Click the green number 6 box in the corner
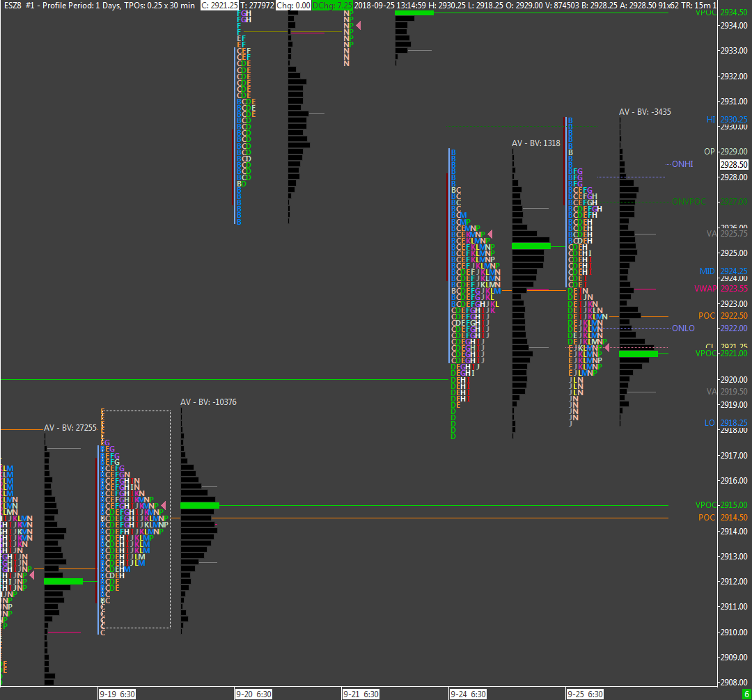Screen dimensions: 752x700 coord(746,694)
